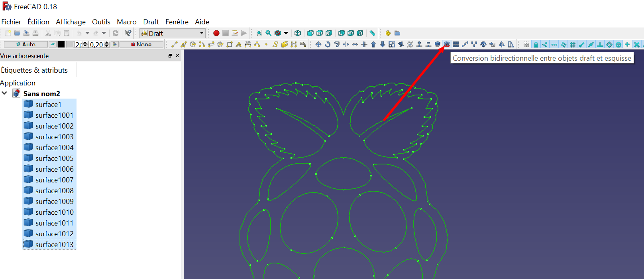
Task: Close the Vue arborescente panel
Action: pyautogui.click(x=177, y=56)
